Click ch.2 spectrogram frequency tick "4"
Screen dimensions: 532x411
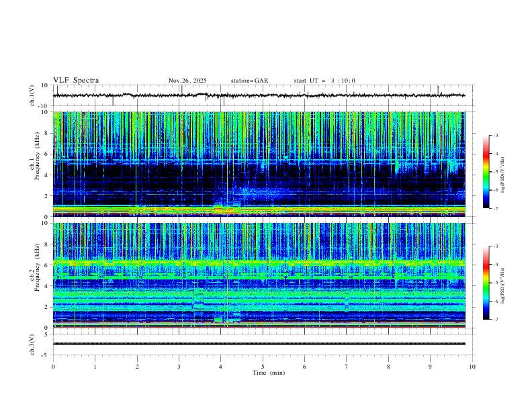47,286
